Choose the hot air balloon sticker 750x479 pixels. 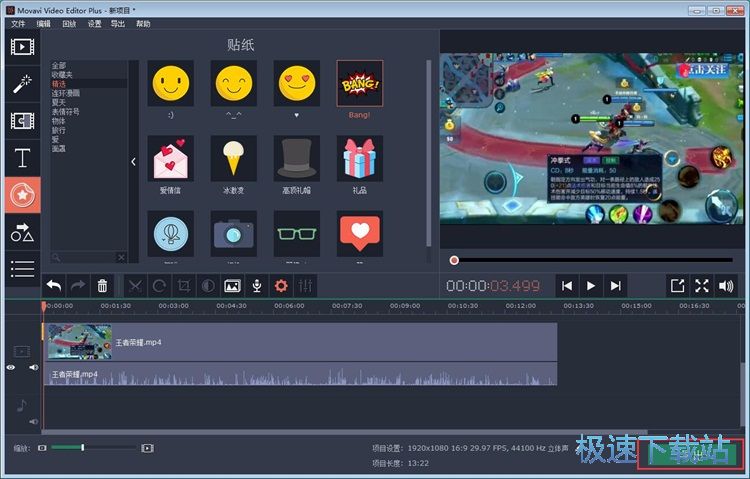(x=171, y=234)
